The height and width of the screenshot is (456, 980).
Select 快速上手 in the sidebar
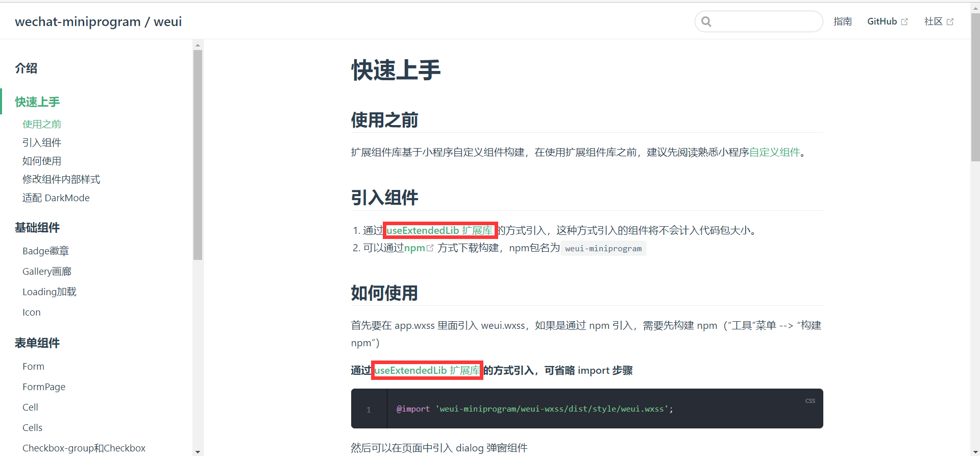click(37, 102)
